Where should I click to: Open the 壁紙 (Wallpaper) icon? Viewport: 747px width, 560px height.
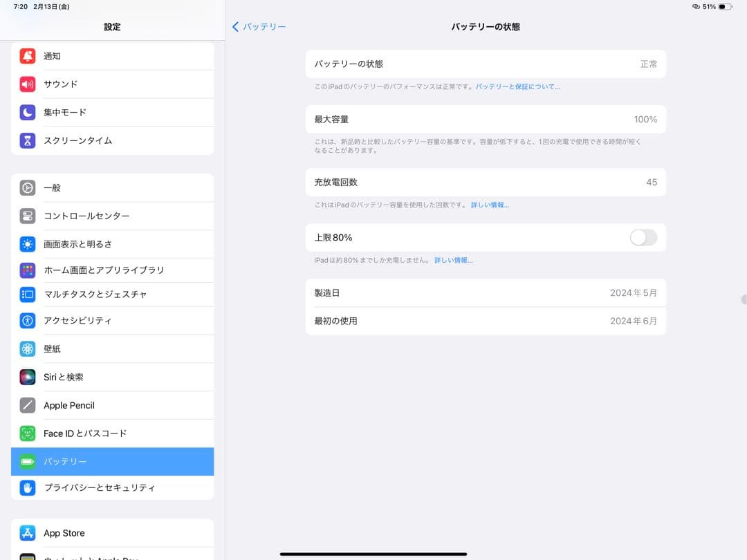[28, 348]
